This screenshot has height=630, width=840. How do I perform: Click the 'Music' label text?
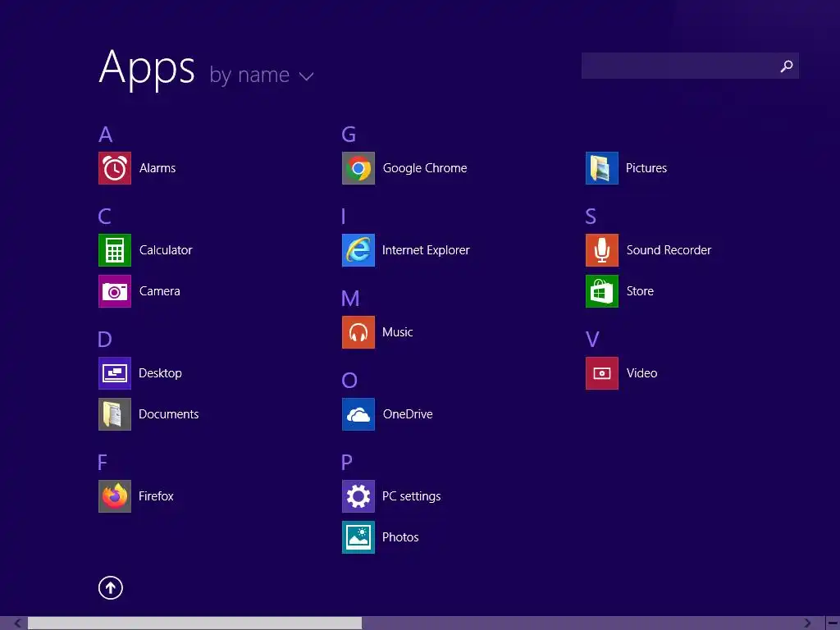click(x=398, y=332)
